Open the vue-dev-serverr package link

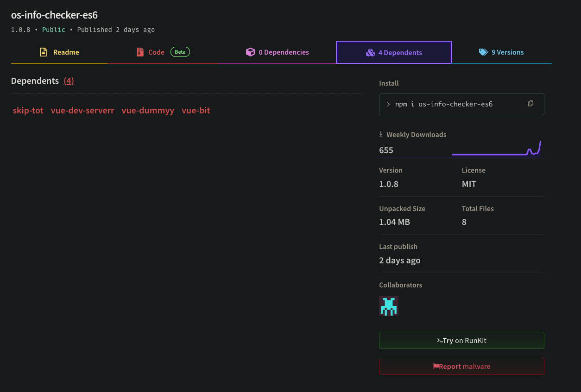[82, 111]
